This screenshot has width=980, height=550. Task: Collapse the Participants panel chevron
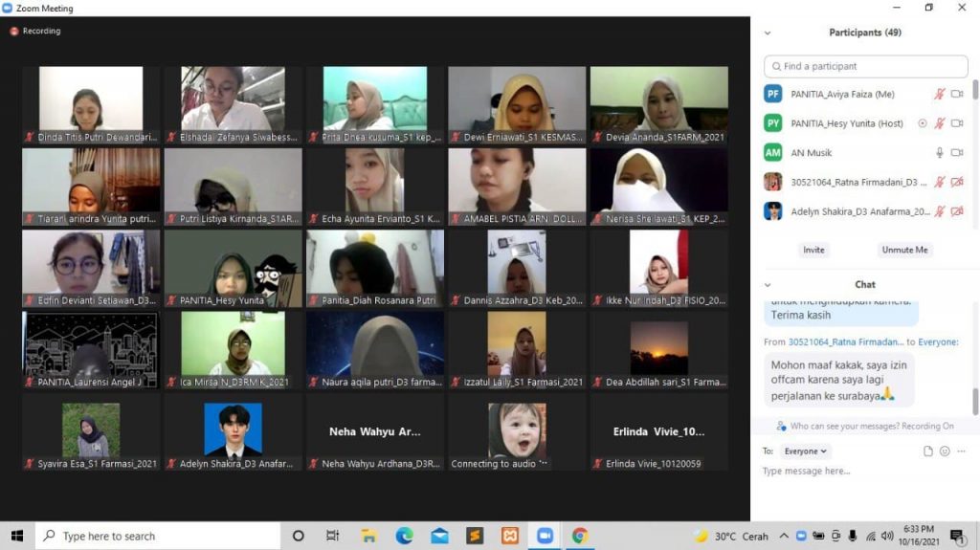pyautogui.click(x=768, y=33)
